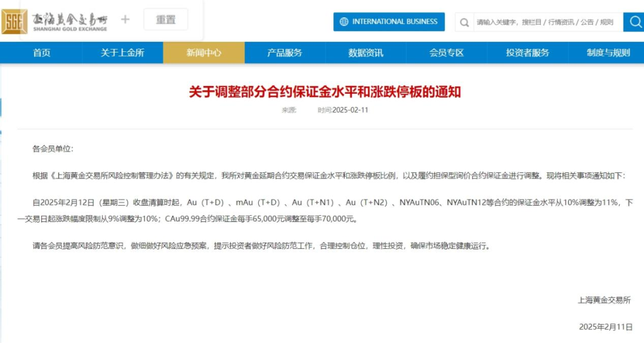Open the INTERNATIONAL BUSINESS button
The height and width of the screenshot is (343, 644).
tap(389, 21)
